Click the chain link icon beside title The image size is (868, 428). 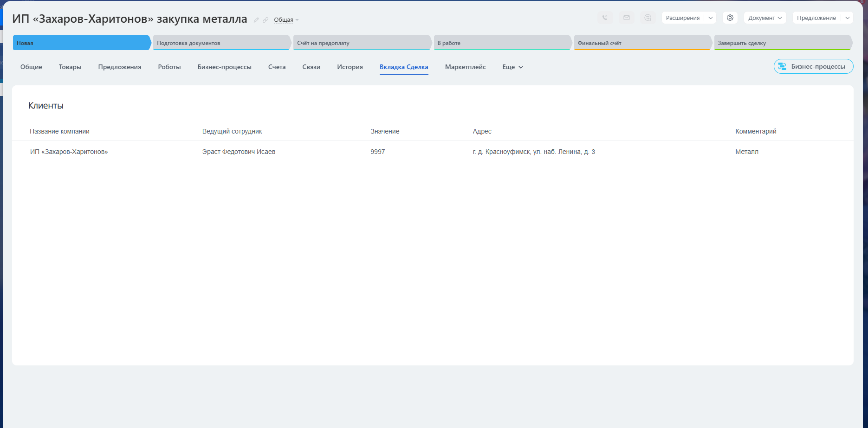[266, 20]
